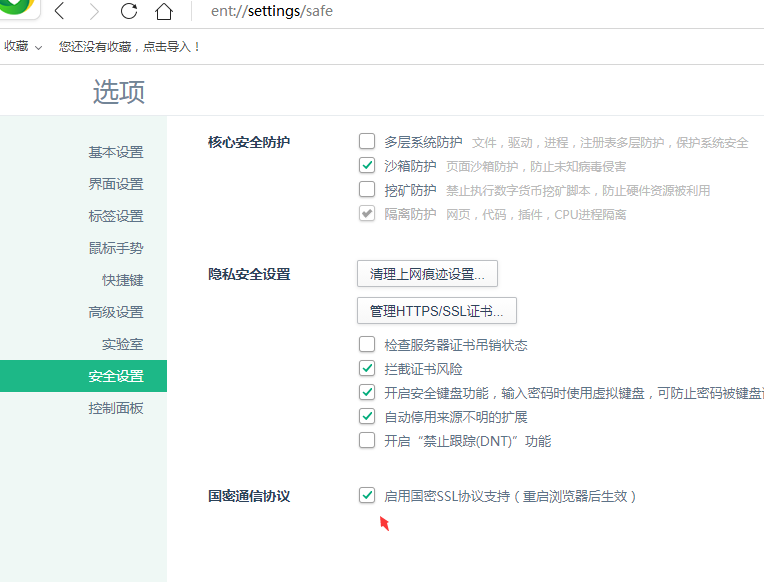Go to homepage via house icon
Image resolution: width=764 pixels, height=582 pixels.
(164, 12)
